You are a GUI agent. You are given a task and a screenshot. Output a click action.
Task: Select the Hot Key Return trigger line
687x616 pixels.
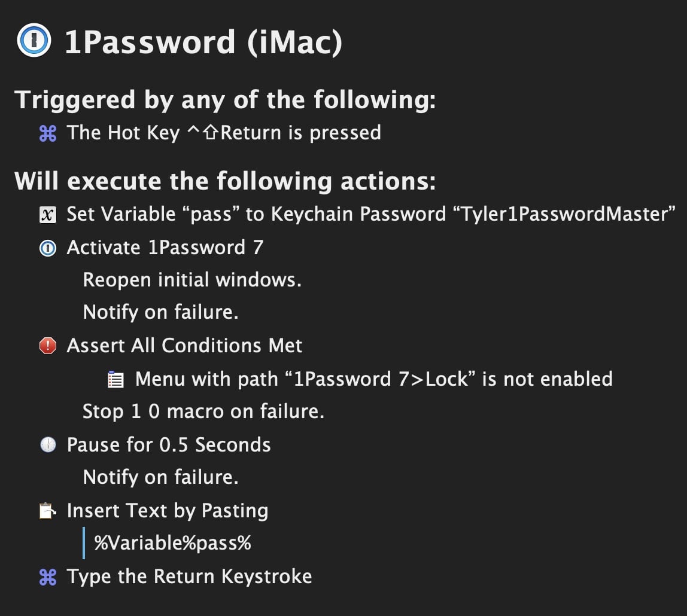click(224, 133)
